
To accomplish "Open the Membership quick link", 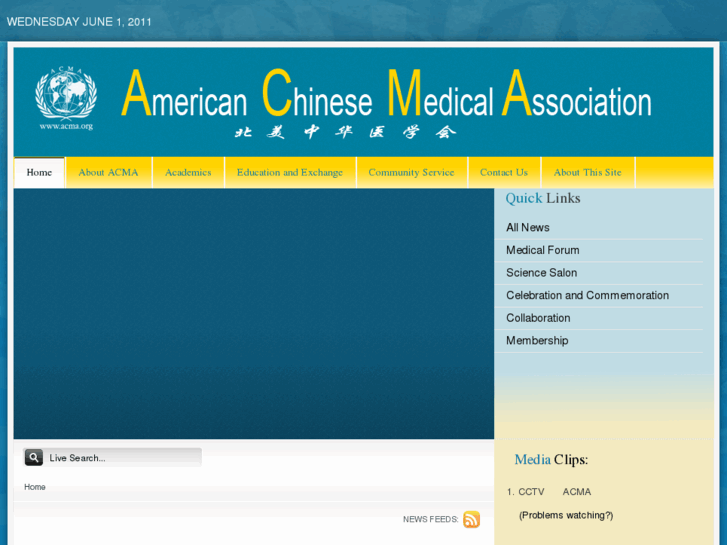I will pyautogui.click(x=537, y=341).
